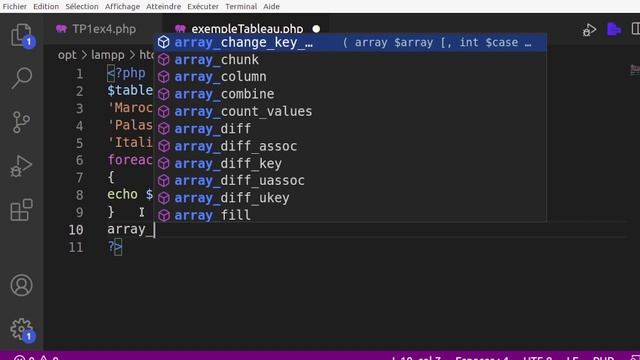Place cursor after 'array_' on line 10
The width and height of the screenshot is (640, 360).
pyautogui.click(x=154, y=230)
